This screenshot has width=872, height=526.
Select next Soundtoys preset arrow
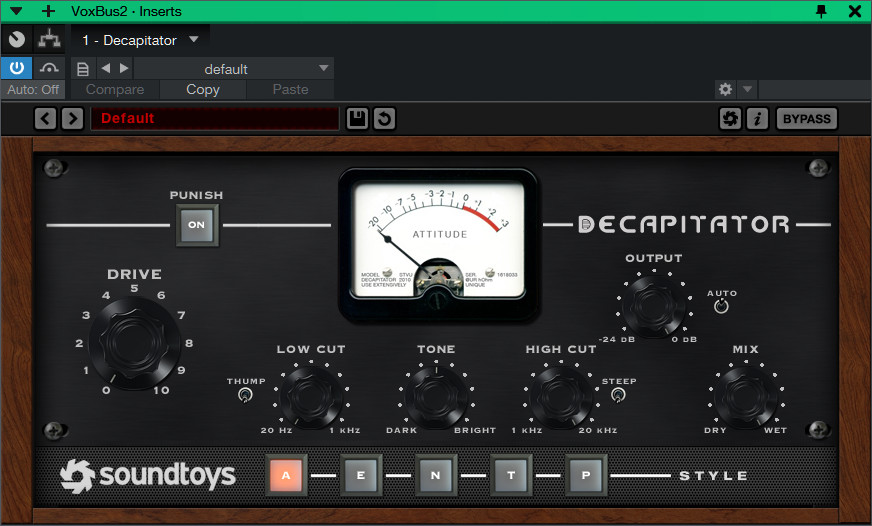click(72, 118)
